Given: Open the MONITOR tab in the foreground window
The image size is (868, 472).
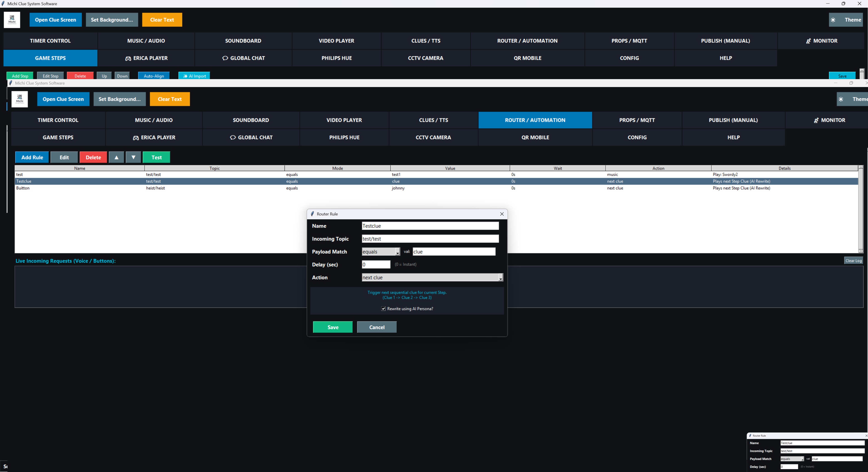Looking at the screenshot, I should click(829, 120).
